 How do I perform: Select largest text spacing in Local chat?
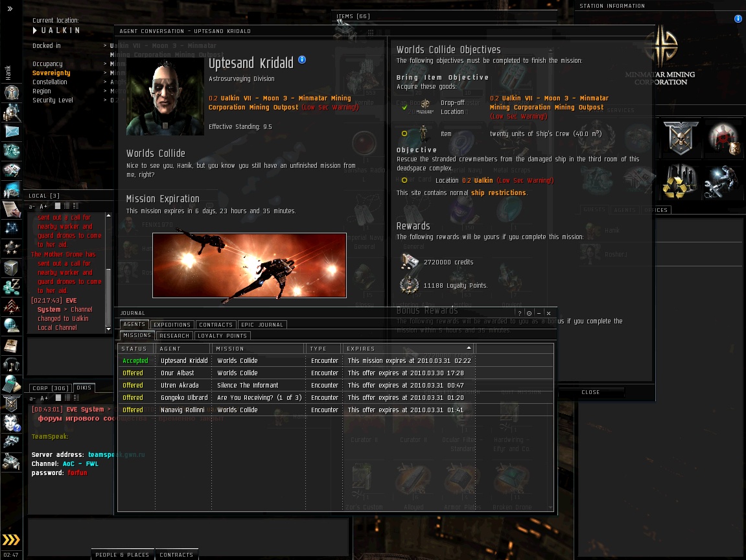pos(76,206)
